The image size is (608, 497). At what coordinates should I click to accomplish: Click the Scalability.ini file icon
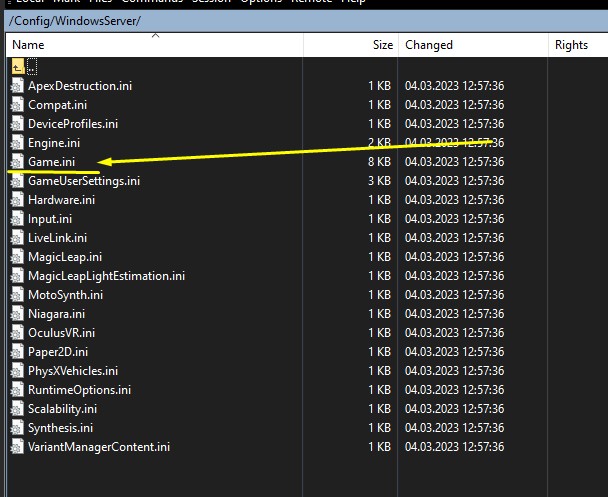[16, 409]
